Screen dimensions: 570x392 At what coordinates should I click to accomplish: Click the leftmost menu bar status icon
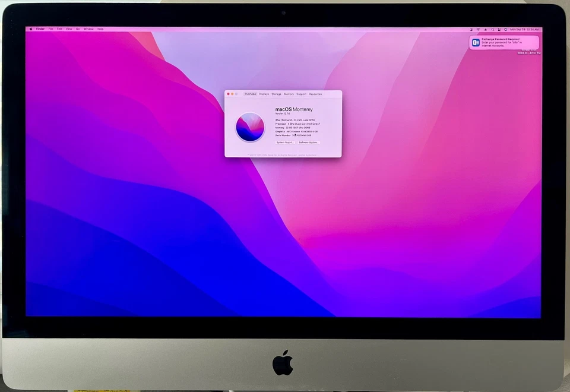tap(471, 29)
